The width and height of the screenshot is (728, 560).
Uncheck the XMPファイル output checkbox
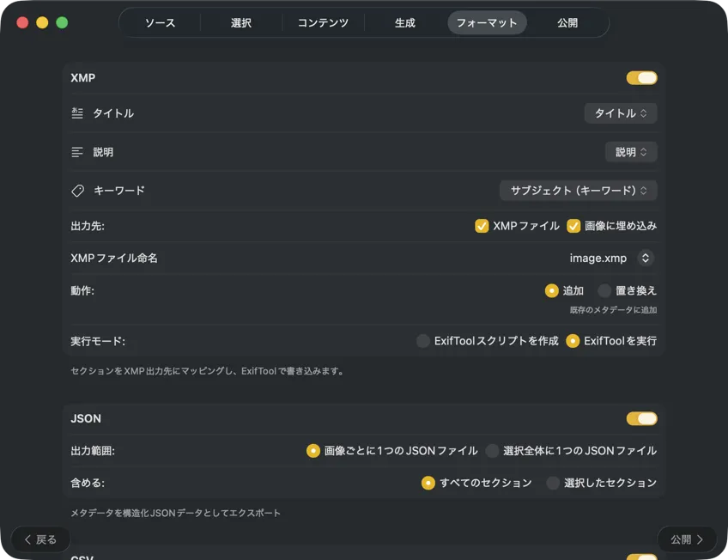pyautogui.click(x=482, y=226)
